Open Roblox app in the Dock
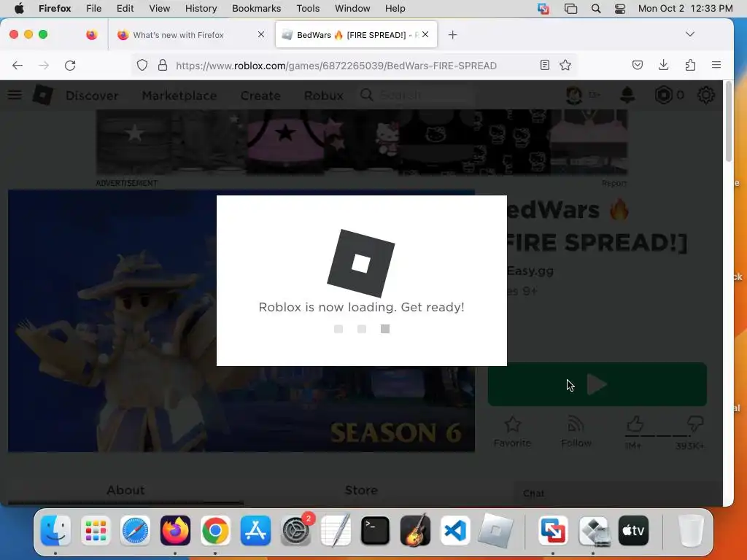Image resolution: width=747 pixels, height=560 pixels. (x=495, y=531)
